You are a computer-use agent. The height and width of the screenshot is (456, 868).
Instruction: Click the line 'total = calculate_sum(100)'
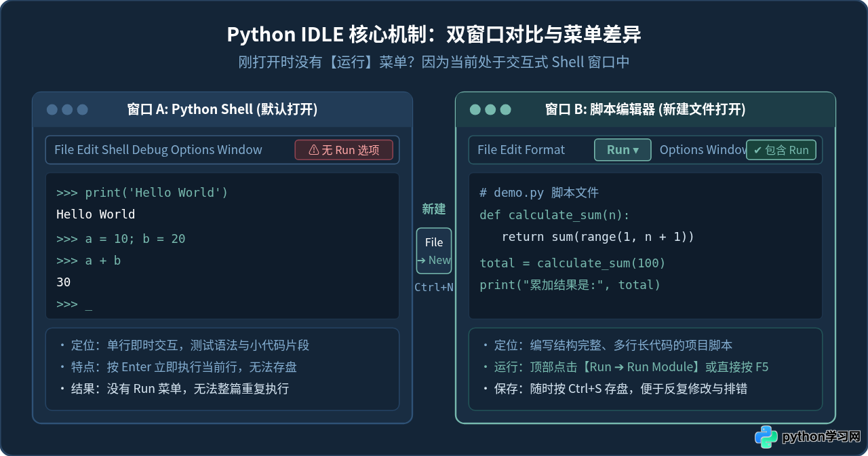point(573,263)
